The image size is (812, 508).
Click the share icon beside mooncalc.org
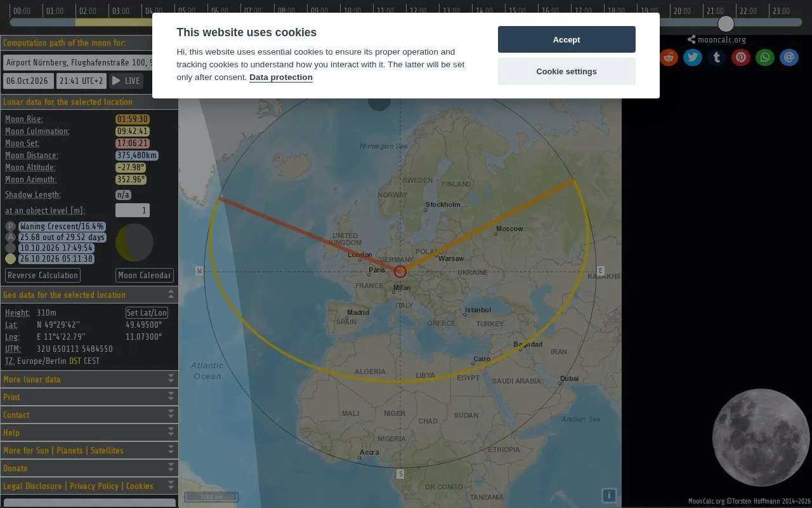tap(691, 39)
